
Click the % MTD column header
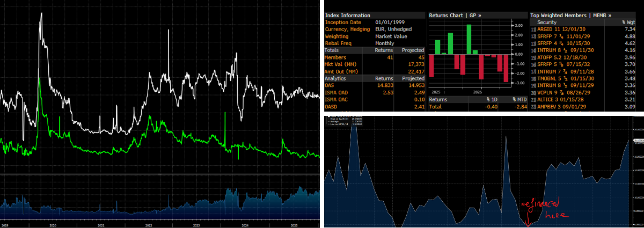[x=520, y=100]
